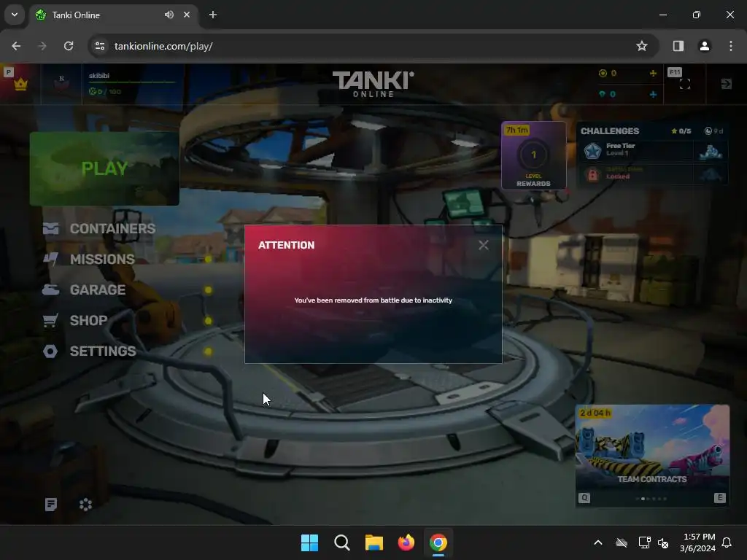Go to next banner with E key icon
This screenshot has width=747, height=560.
pos(720,498)
